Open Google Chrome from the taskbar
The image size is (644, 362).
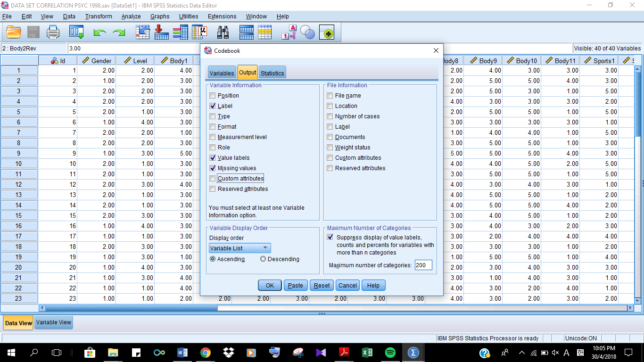205,352
